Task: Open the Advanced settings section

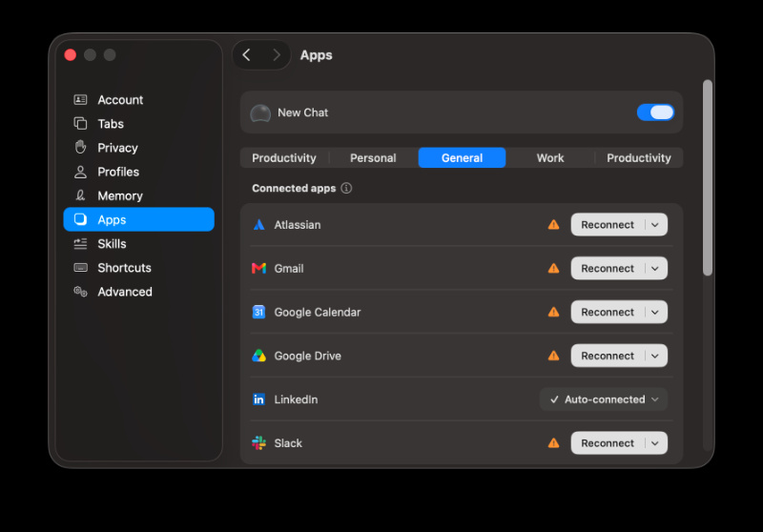Action: (x=138, y=292)
